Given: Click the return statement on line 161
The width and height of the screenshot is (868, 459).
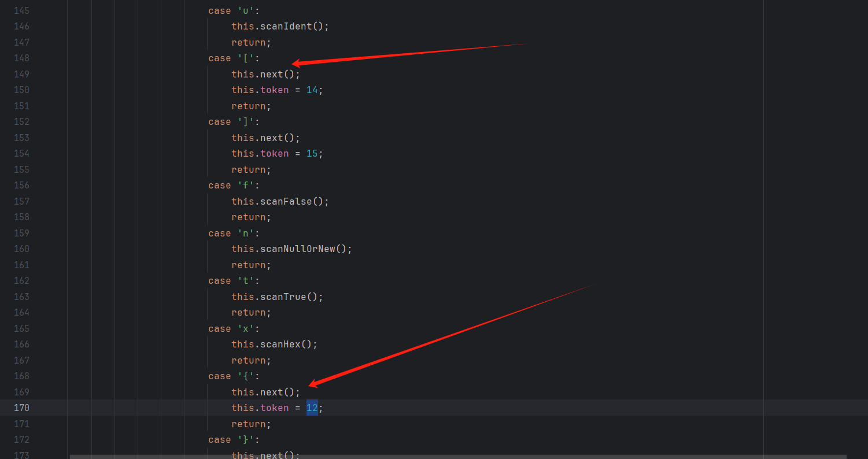Looking at the screenshot, I should click(x=252, y=265).
